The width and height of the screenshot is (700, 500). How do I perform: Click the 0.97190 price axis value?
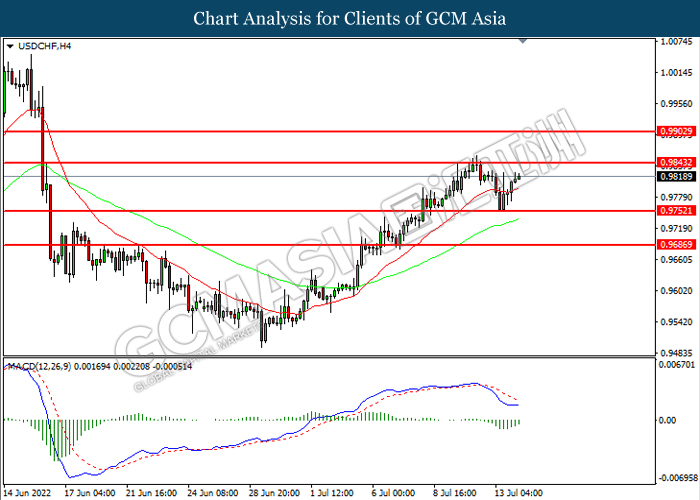[x=677, y=229]
